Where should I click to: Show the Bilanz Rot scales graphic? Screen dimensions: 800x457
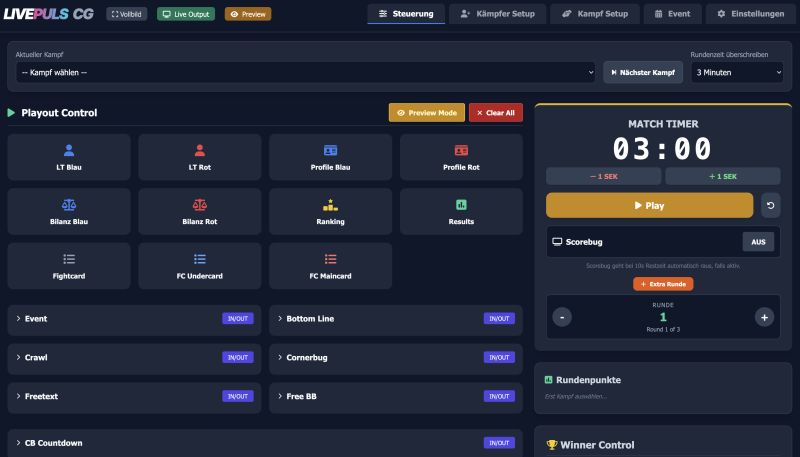pyautogui.click(x=199, y=205)
